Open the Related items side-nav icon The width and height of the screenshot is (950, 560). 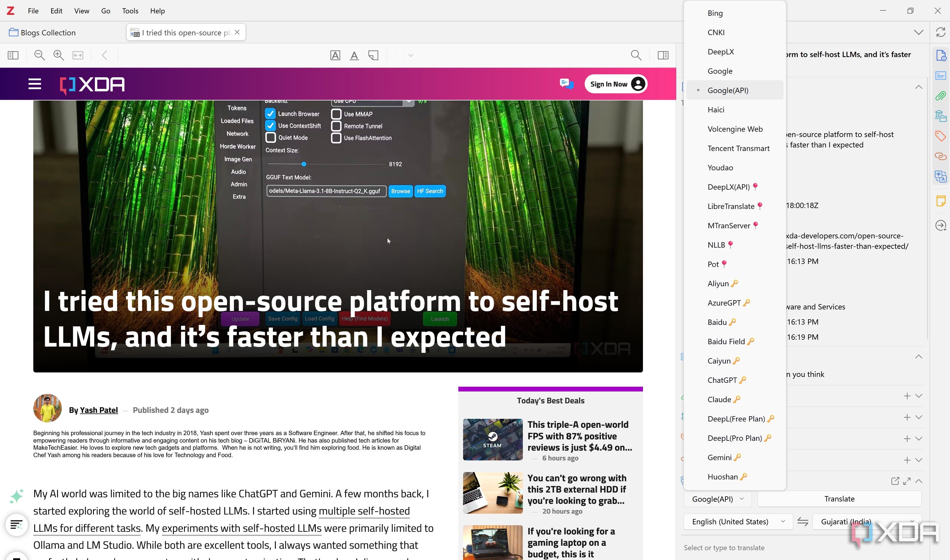(x=940, y=156)
